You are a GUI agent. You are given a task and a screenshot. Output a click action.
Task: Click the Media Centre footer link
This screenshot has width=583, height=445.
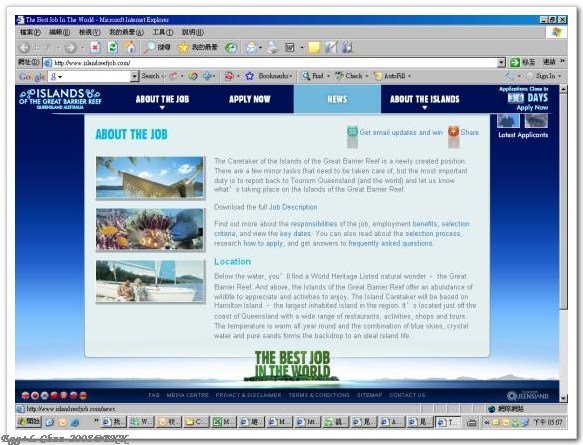188,395
